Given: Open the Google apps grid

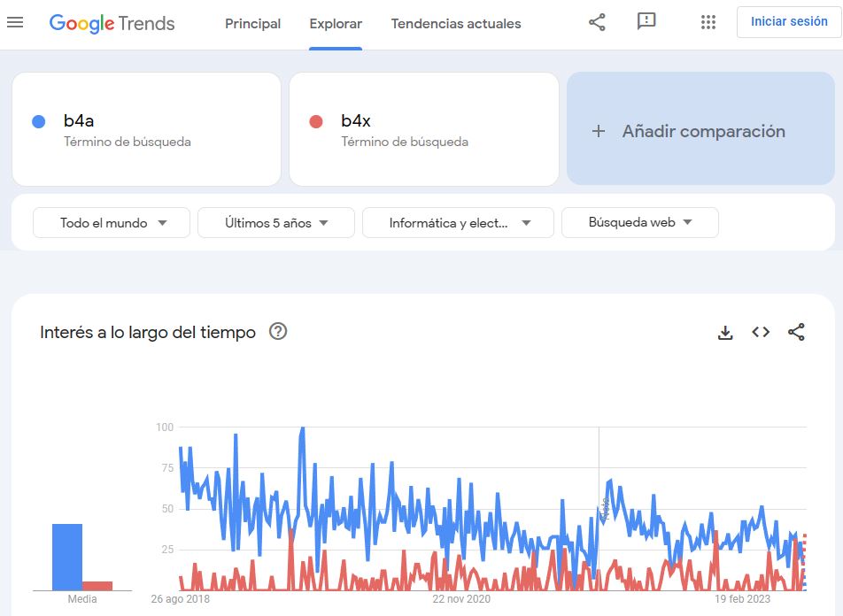Looking at the screenshot, I should pos(708,23).
